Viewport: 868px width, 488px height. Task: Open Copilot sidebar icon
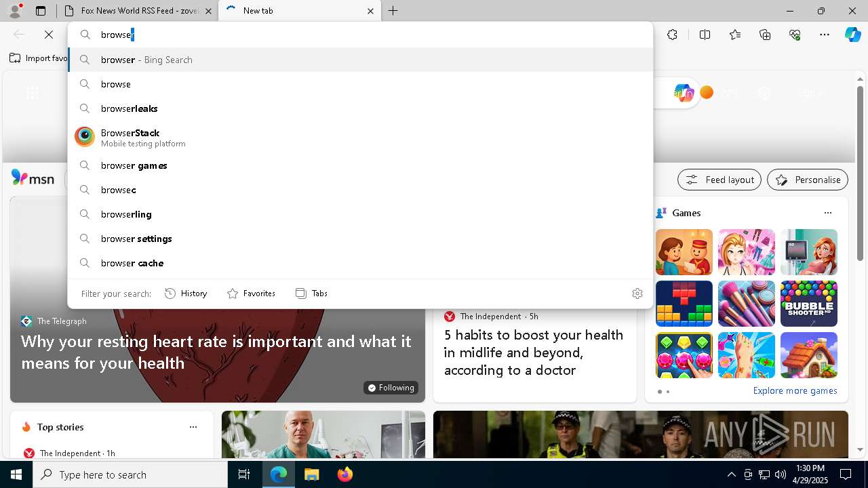click(852, 35)
